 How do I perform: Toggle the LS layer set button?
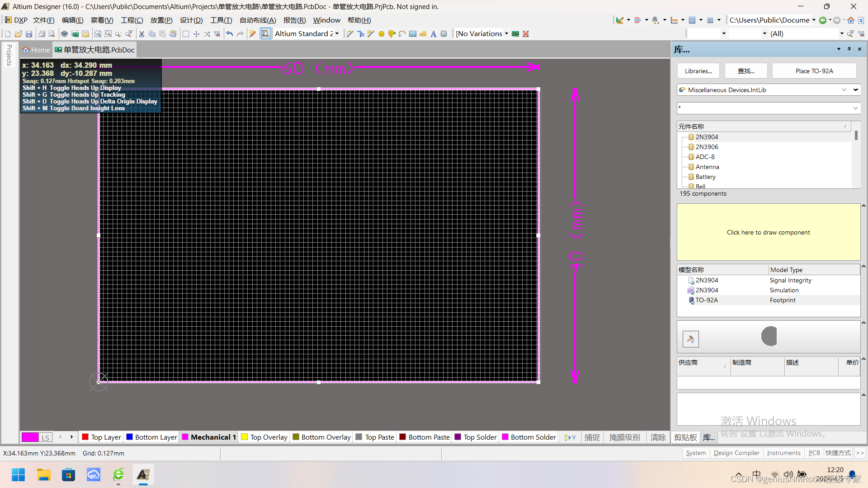tap(45, 437)
